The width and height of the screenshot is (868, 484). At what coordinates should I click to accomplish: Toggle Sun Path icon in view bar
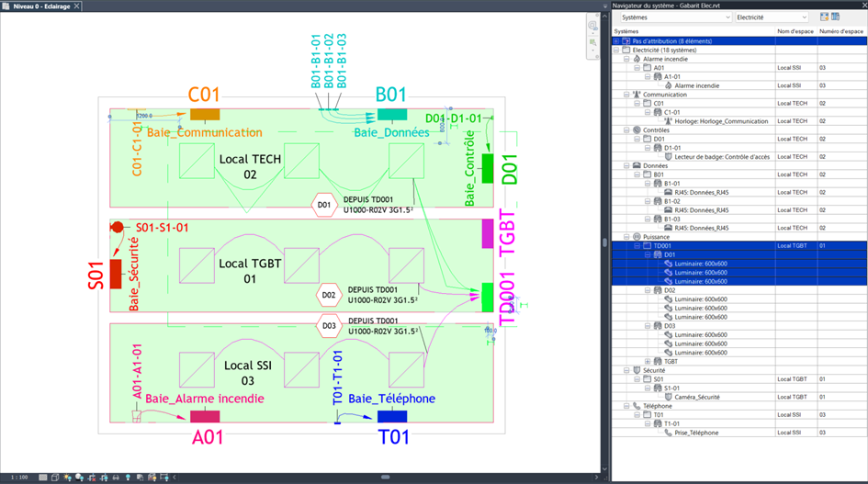(67, 478)
